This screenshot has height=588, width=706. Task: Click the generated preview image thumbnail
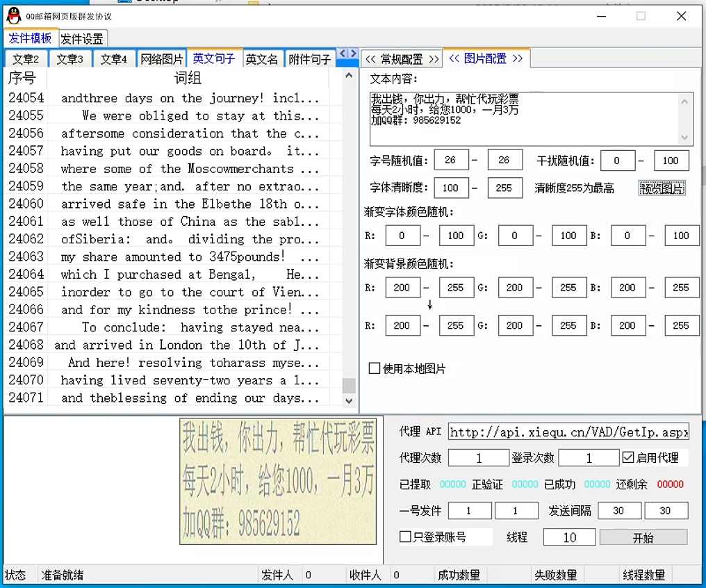(278, 480)
